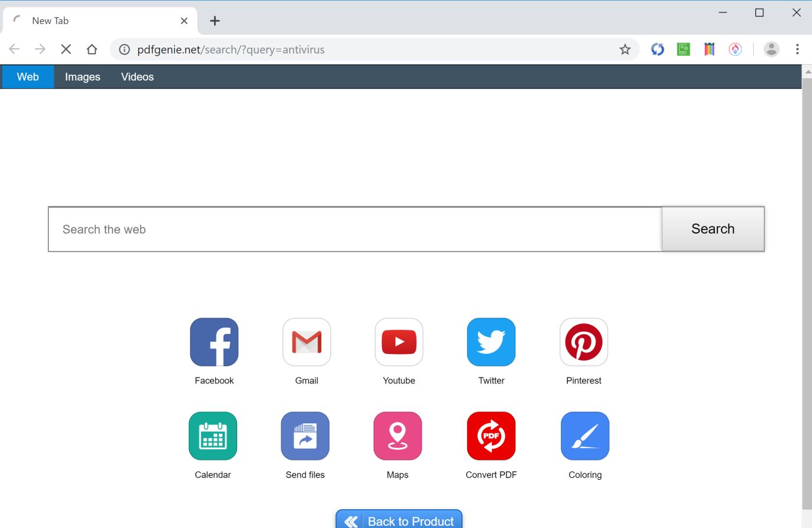812x528 pixels.
Task: Click the address bar URL
Action: click(x=231, y=49)
